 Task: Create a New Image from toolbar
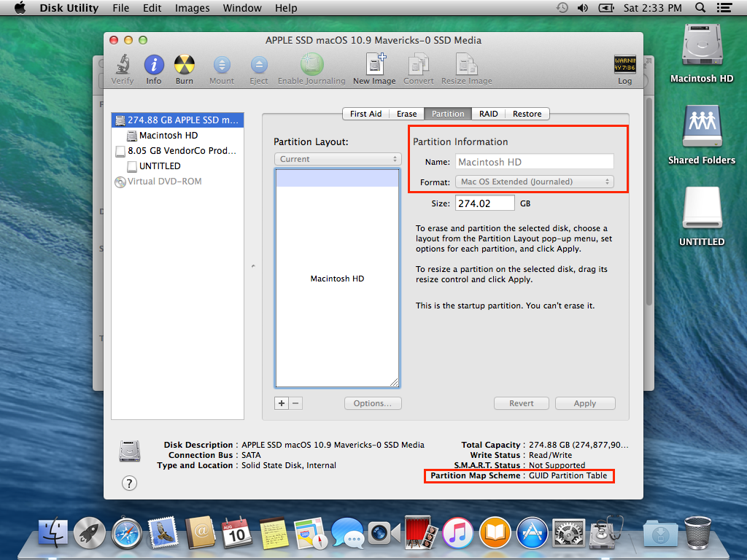coord(375,64)
